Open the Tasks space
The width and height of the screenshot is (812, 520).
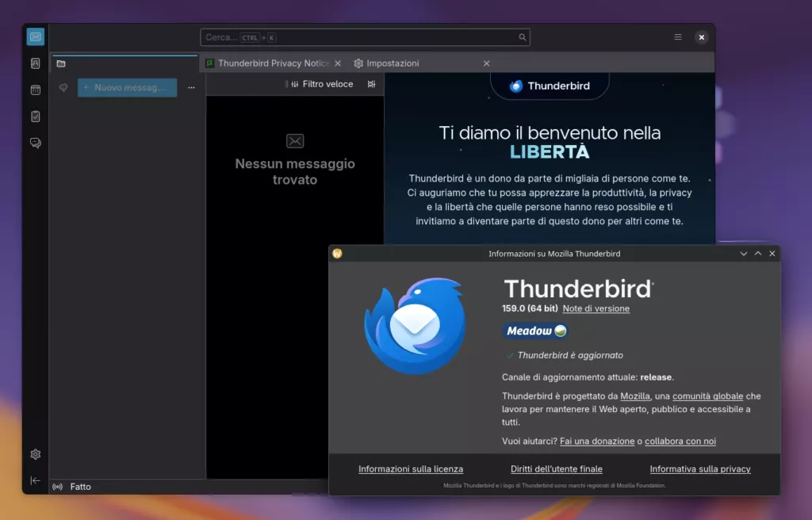(35, 117)
